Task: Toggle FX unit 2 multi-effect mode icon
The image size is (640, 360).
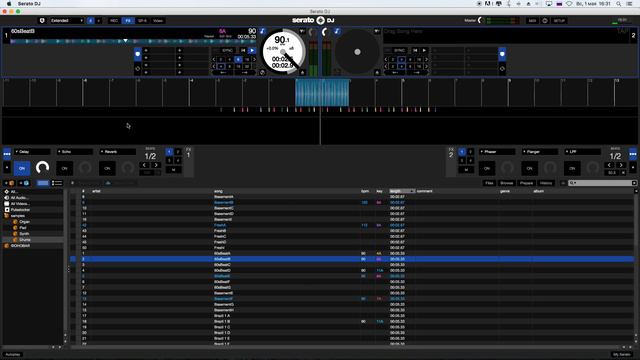Action: (x=633, y=154)
